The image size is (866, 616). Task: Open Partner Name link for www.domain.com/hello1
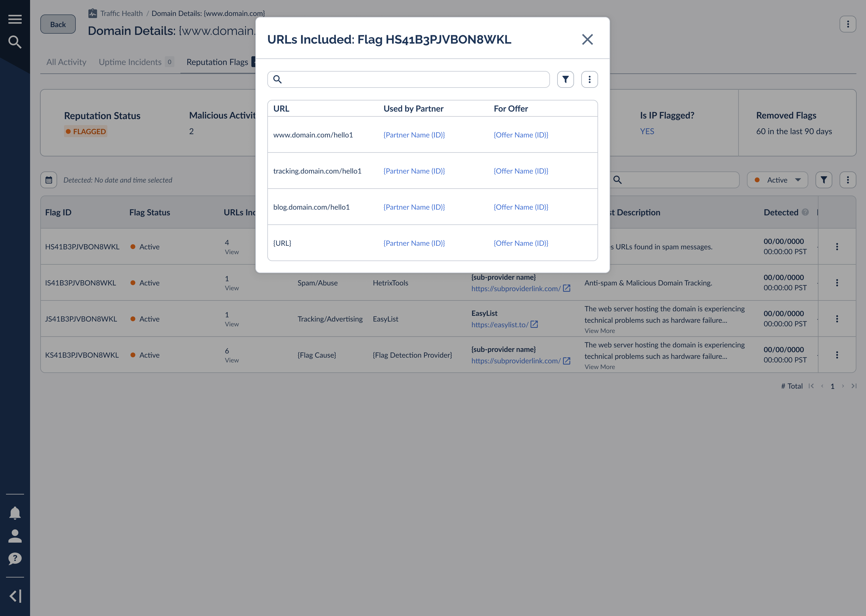[x=414, y=135]
